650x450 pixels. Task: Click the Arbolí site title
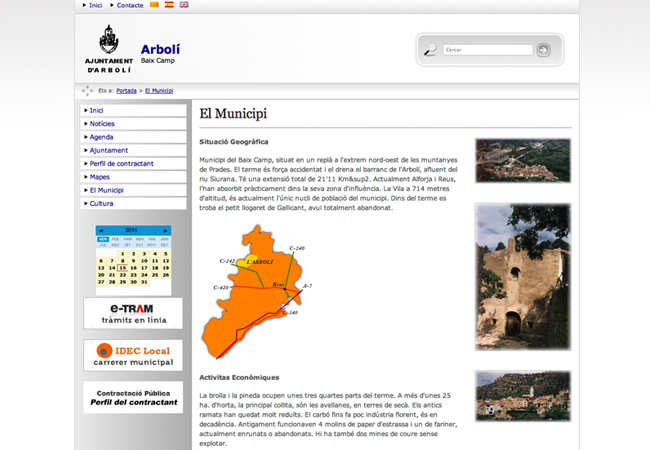[x=160, y=49]
